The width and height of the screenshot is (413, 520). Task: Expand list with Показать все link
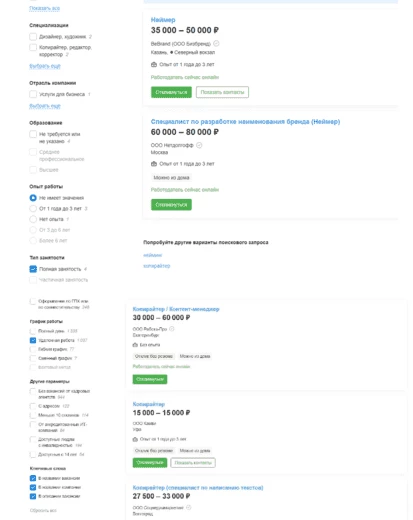(x=44, y=8)
